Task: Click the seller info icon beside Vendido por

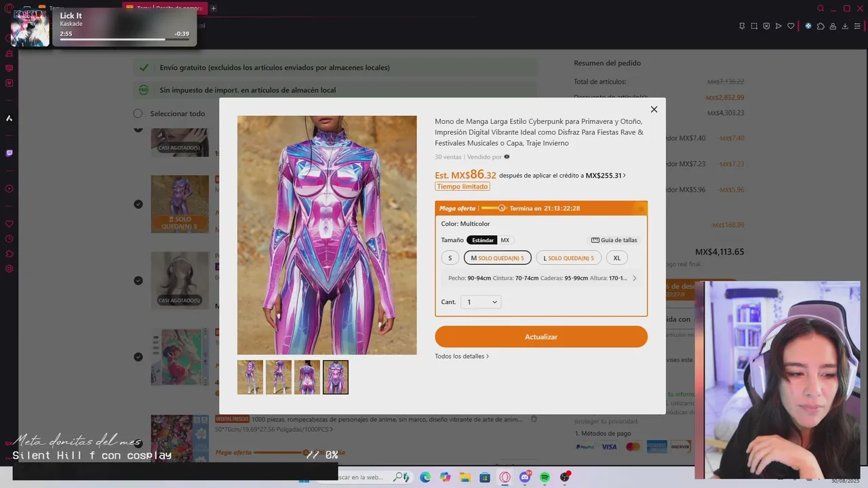Action: [507, 157]
